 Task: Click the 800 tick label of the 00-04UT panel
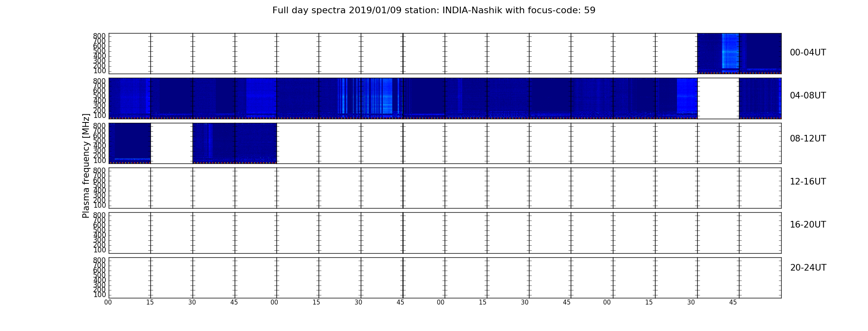(100, 36)
